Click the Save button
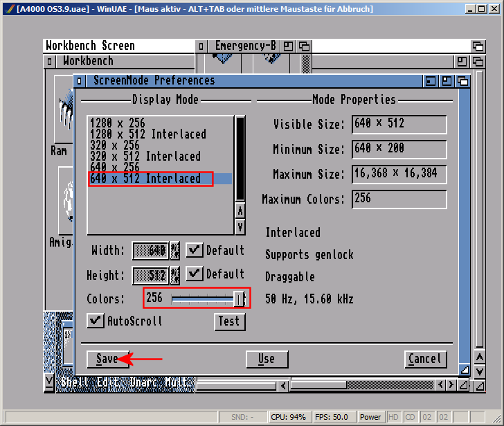The image size is (504, 426). click(x=108, y=359)
